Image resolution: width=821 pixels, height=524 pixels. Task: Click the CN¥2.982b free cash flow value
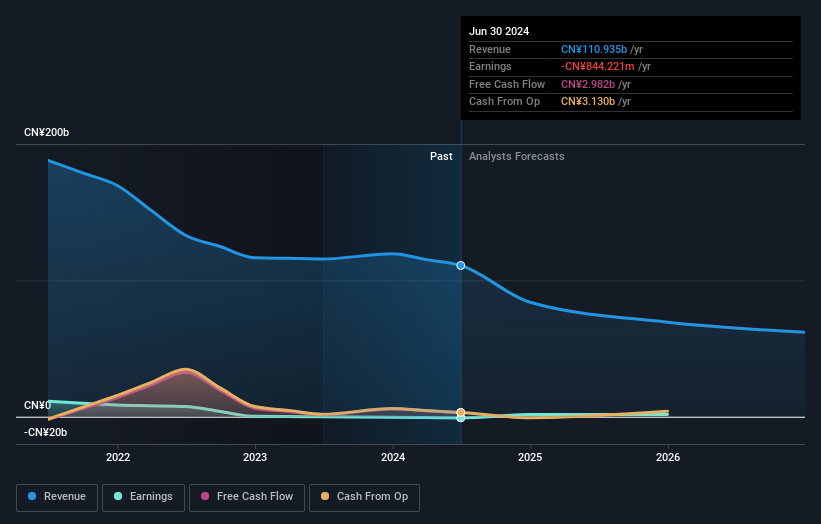pyautogui.click(x=588, y=84)
